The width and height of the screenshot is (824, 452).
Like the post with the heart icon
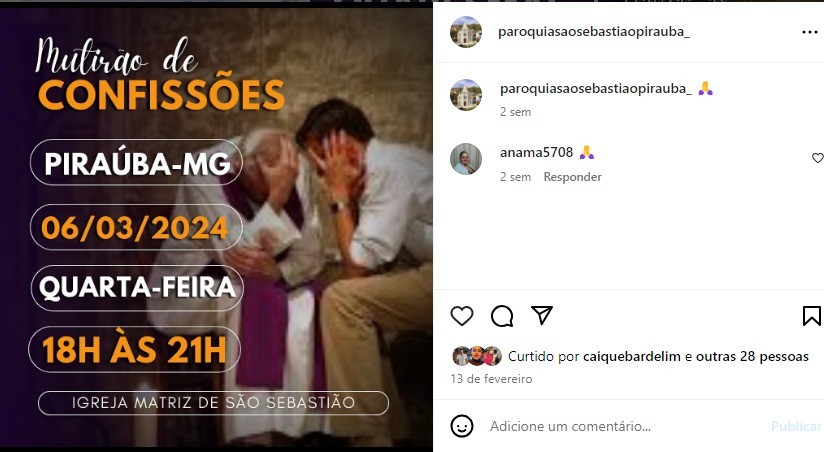click(x=462, y=316)
